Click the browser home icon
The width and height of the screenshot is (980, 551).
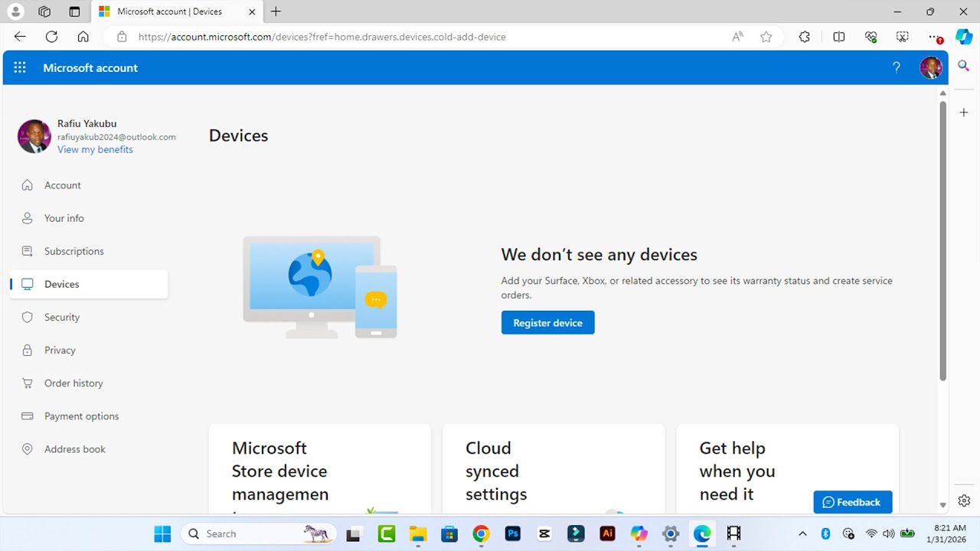pos(83,36)
